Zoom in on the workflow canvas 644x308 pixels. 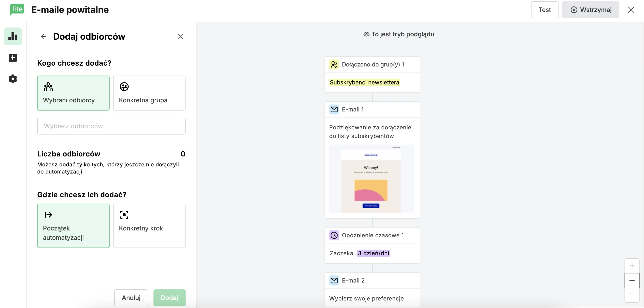coord(632,265)
